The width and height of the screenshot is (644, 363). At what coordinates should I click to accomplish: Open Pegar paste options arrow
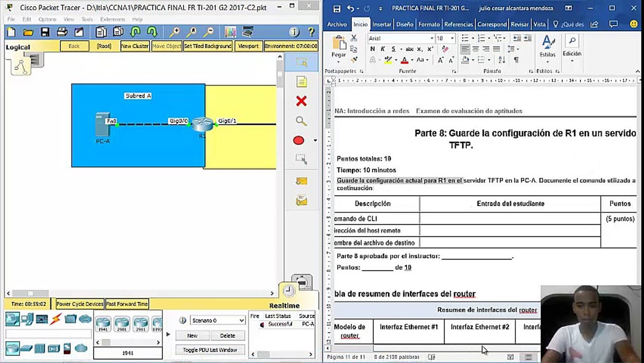(339, 60)
